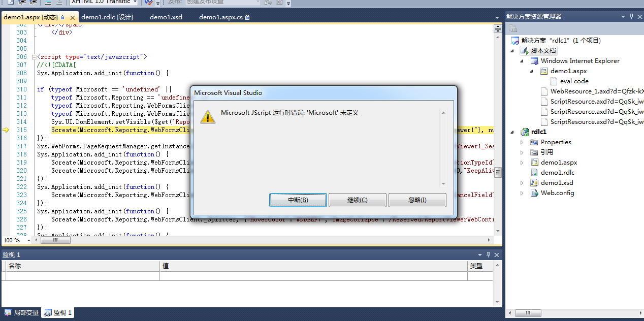Select the 脚本文档 node
Screen dimensions: 644x321
543,50
